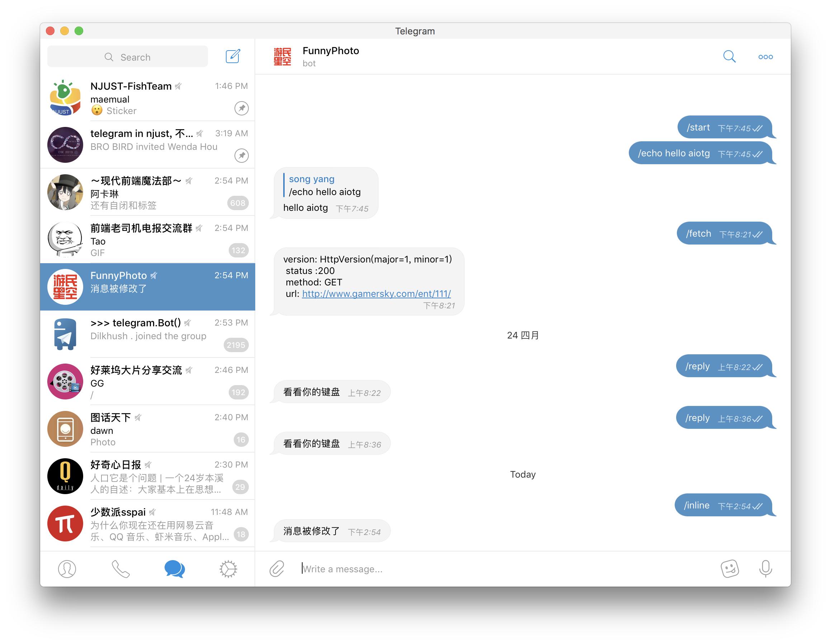Open the 前端老司机电报交流群 group chat
Viewport: 831px width, 644px height.
pyautogui.click(x=148, y=240)
